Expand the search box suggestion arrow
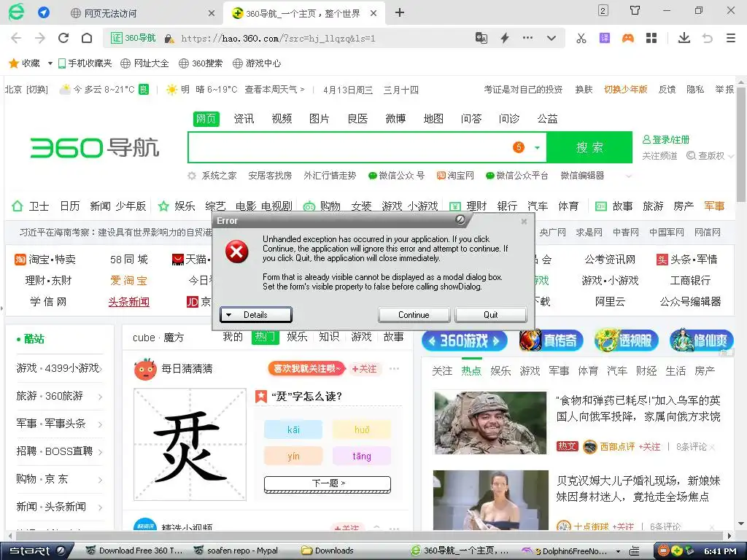The height and width of the screenshot is (560, 747). click(x=537, y=147)
